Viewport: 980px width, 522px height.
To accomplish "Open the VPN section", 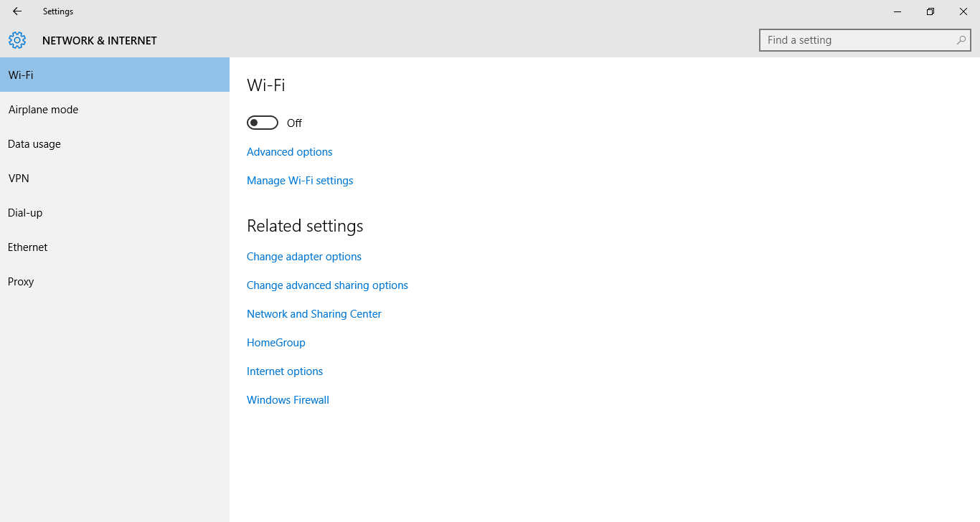I will click(115, 178).
